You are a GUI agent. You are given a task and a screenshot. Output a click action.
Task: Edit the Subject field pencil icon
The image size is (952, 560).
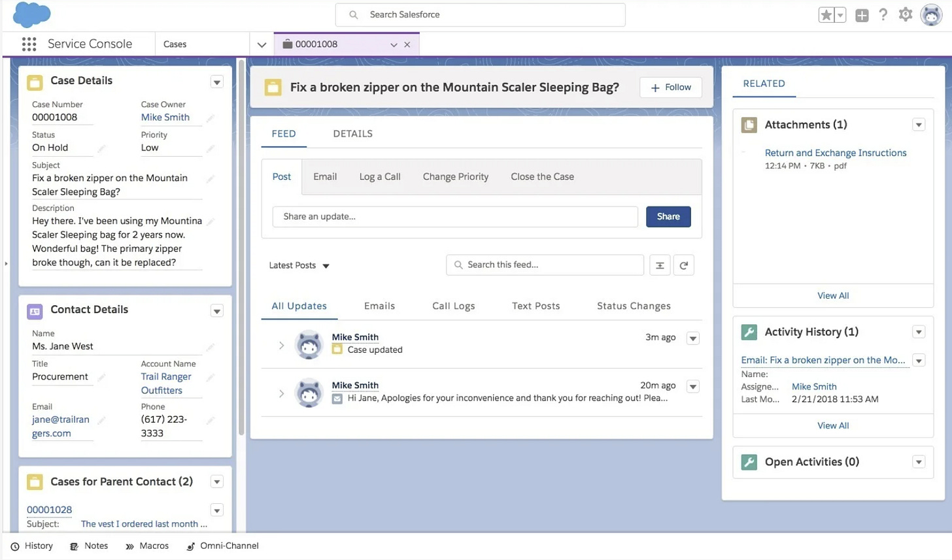tap(211, 179)
